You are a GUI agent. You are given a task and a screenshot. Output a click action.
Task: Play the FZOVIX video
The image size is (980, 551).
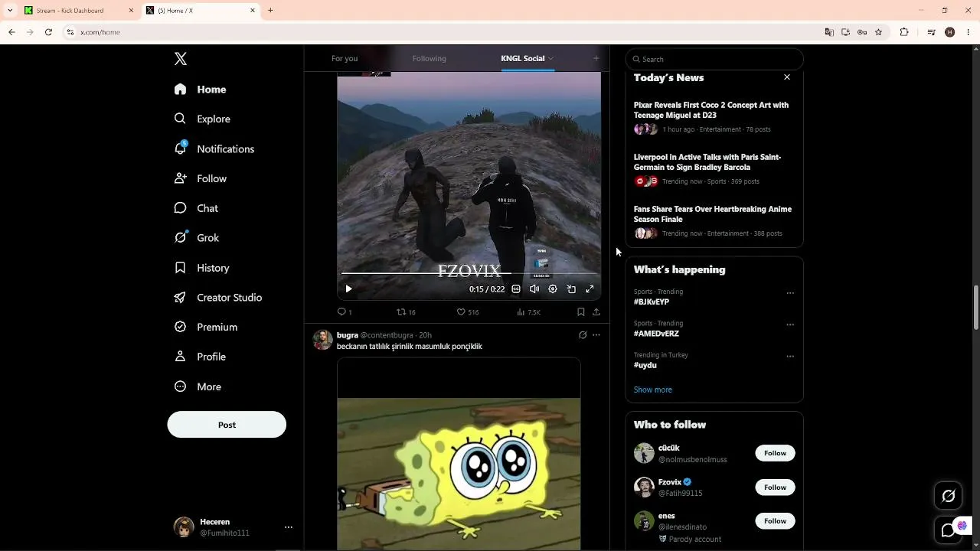pos(348,289)
